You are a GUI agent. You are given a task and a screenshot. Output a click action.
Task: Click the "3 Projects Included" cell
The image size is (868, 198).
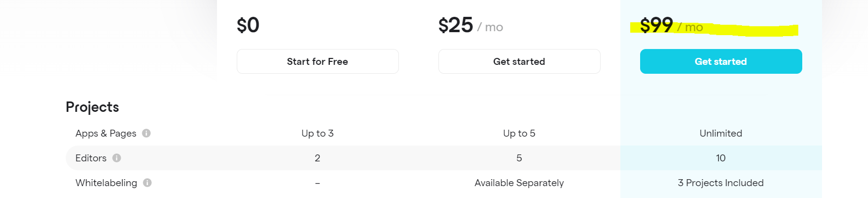pyautogui.click(x=721, y=183)
